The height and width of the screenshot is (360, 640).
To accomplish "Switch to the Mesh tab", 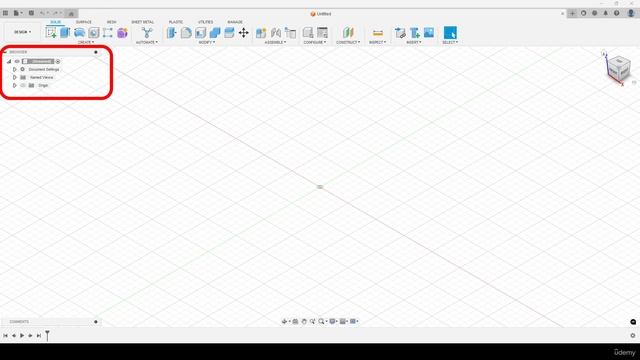I will pos(111,22).
